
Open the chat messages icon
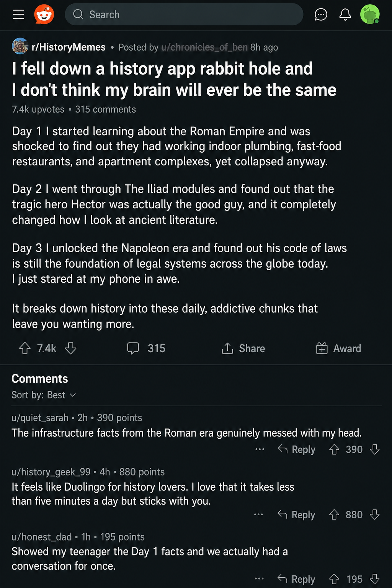321,15
